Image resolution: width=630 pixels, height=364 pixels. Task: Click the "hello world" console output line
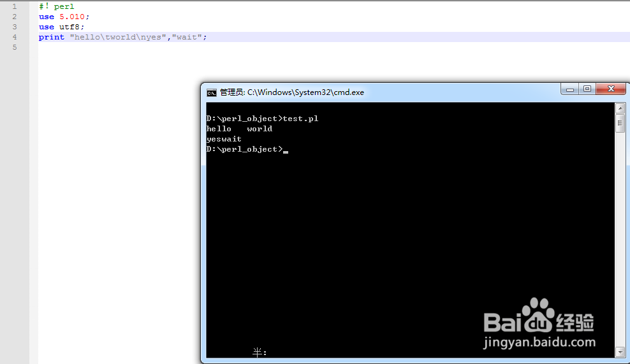(240, 129)
